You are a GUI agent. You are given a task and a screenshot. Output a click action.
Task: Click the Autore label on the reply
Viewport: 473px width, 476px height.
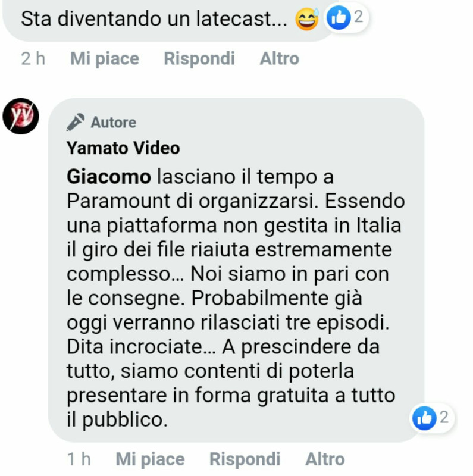pyautogui.click(x=113, y=123)
